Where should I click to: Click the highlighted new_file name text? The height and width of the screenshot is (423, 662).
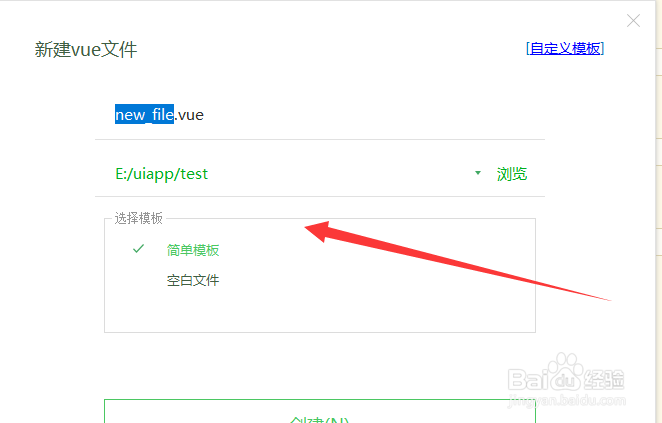point(144,114)
